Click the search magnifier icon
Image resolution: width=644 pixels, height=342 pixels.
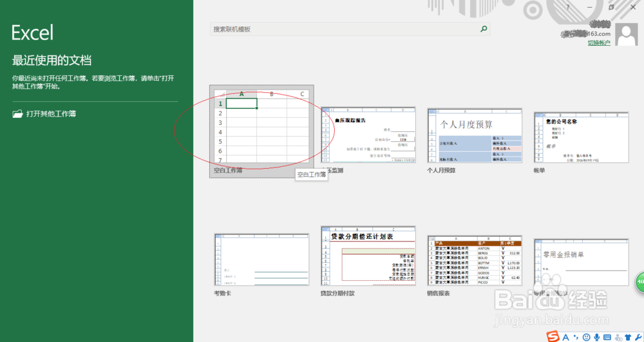point(484,29)
